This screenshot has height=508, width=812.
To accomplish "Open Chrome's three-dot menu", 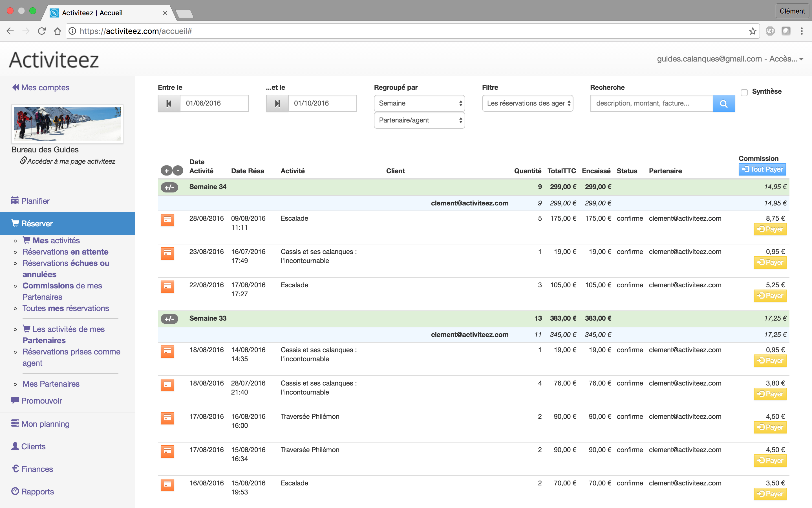I will pyautogui.click(x=802, y=31).
